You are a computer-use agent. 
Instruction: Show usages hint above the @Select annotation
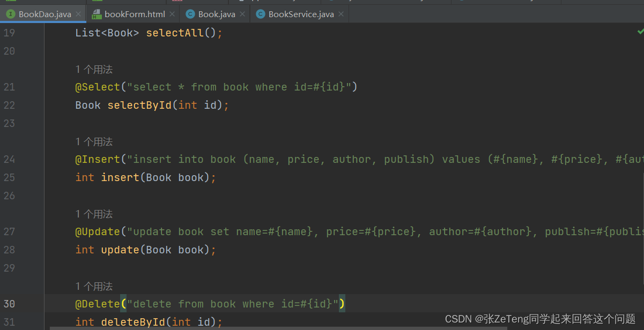coord(94,69)
